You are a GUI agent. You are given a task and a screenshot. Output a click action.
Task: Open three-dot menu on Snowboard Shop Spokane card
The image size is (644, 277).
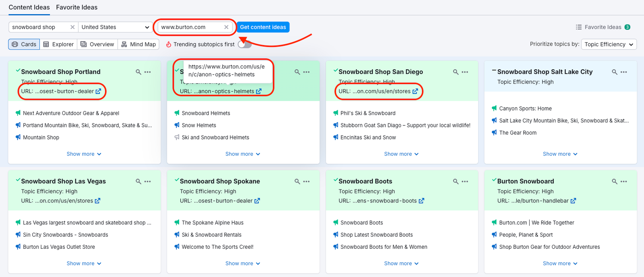(x=306, y=182)
